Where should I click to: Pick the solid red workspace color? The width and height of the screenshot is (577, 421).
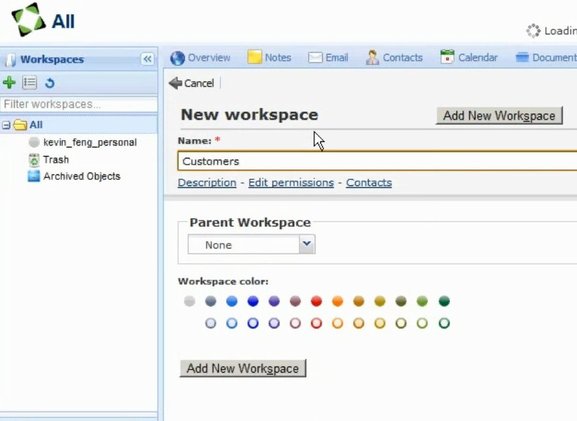pyautogui.click(x=316, y=301)
